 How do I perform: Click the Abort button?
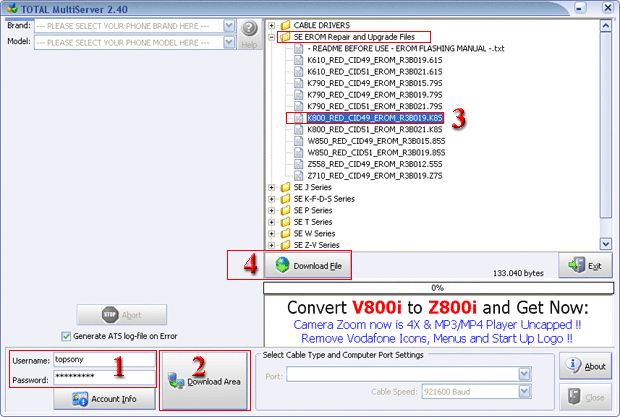tap(122, 315)
